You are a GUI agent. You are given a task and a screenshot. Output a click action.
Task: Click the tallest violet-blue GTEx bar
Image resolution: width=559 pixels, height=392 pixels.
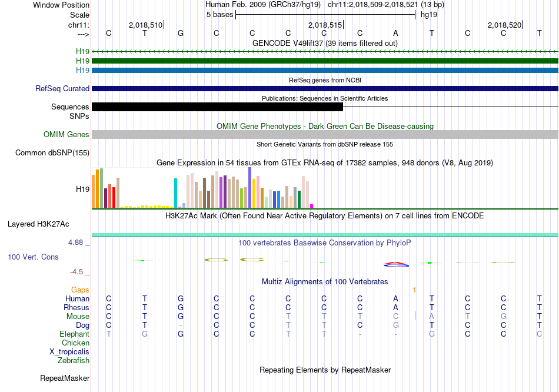[250, 187]
